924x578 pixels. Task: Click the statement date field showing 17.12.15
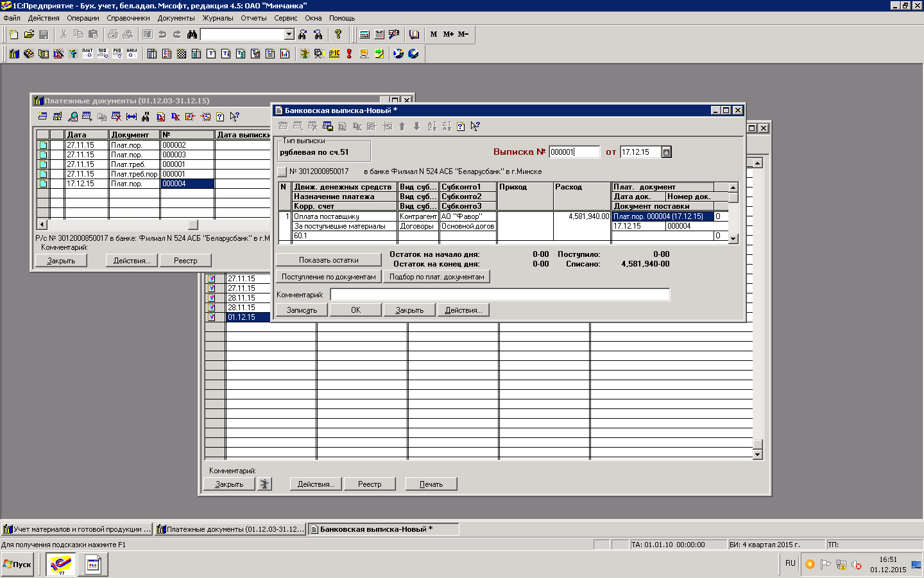[x=640, y=152]
